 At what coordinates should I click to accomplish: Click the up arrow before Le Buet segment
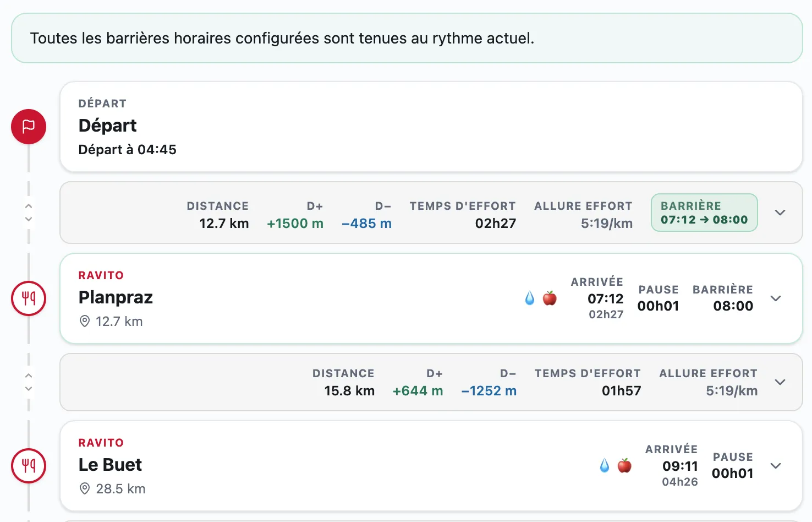click(x=29, y=376)
